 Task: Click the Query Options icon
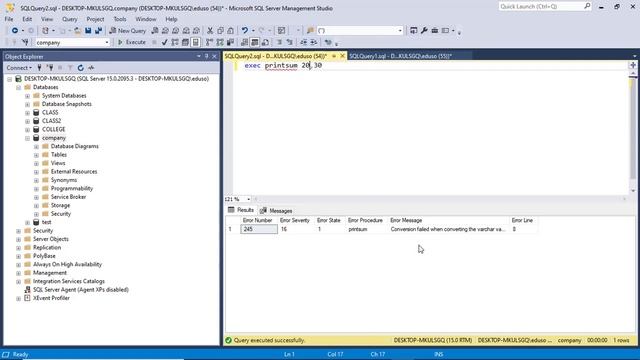(185, 42)
